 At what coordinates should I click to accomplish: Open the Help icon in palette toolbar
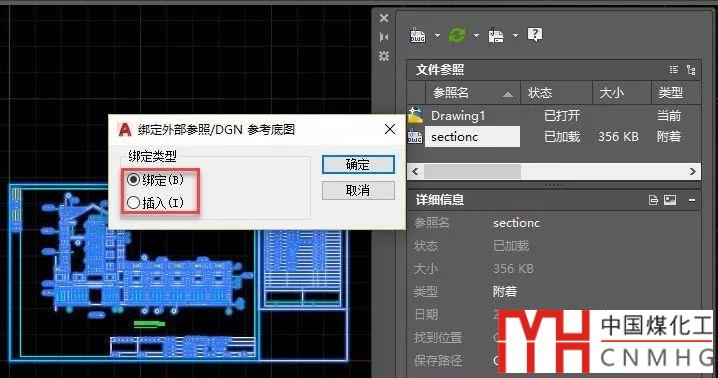tap(535, 34)
